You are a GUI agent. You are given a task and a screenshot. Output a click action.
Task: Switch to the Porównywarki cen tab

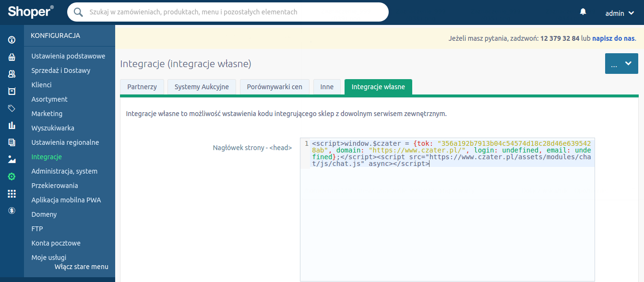coord(274,87)
